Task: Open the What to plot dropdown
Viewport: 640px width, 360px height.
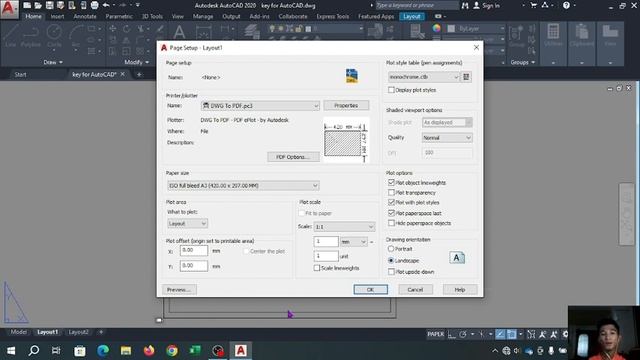Action: (187, 224)
